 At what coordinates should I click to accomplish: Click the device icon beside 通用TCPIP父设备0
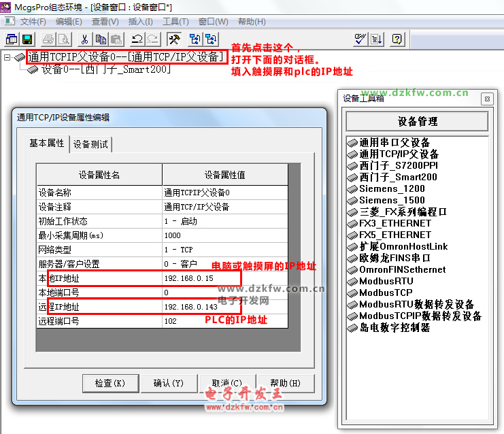point(20,57)
